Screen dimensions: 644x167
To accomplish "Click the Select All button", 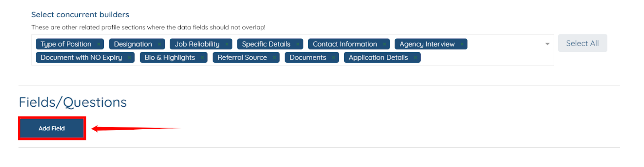I will tap(582, 43).
